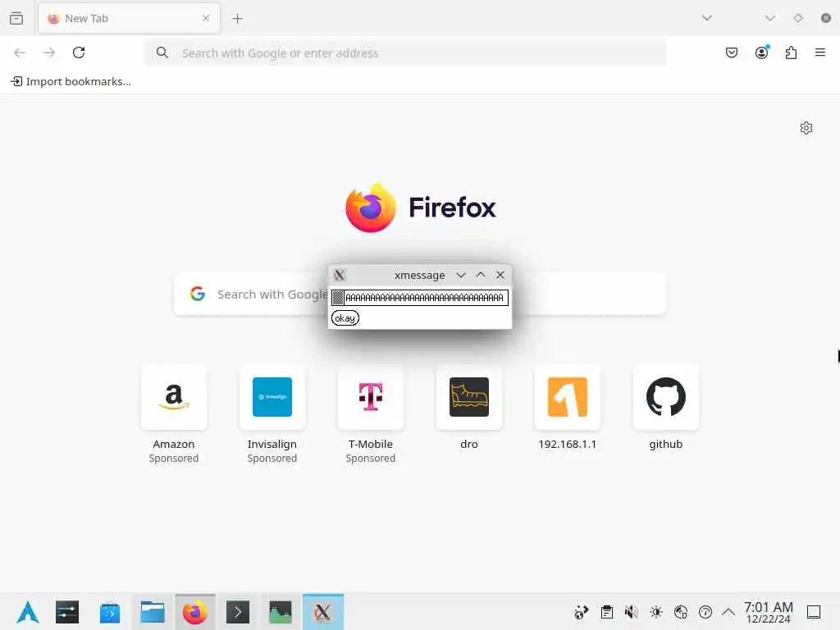Click the xmessage window X menu icon
Image resolution: width=840 pixels, height=630 pixels.
click(339, 276)
